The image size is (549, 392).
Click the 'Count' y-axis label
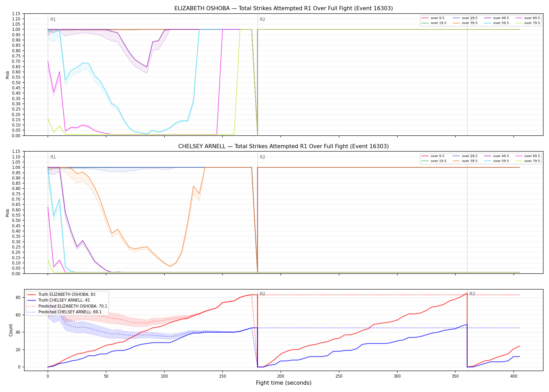coord(11,330)
